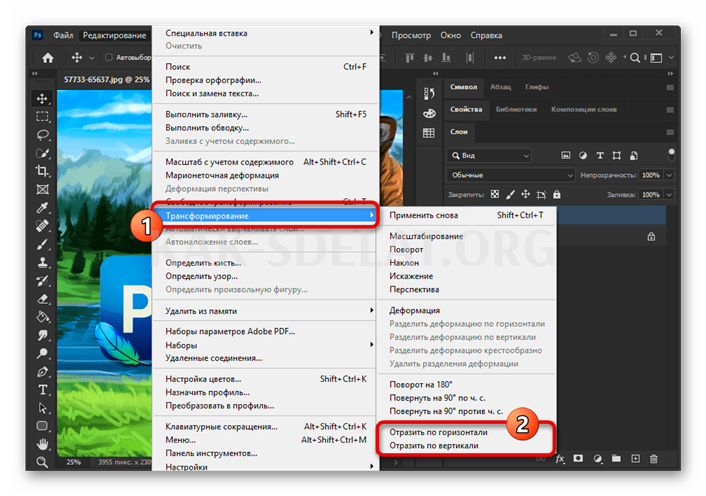Expand the Удалить из памяти submenu
Screen dimensions: 706x496
(x=266, y=311)
